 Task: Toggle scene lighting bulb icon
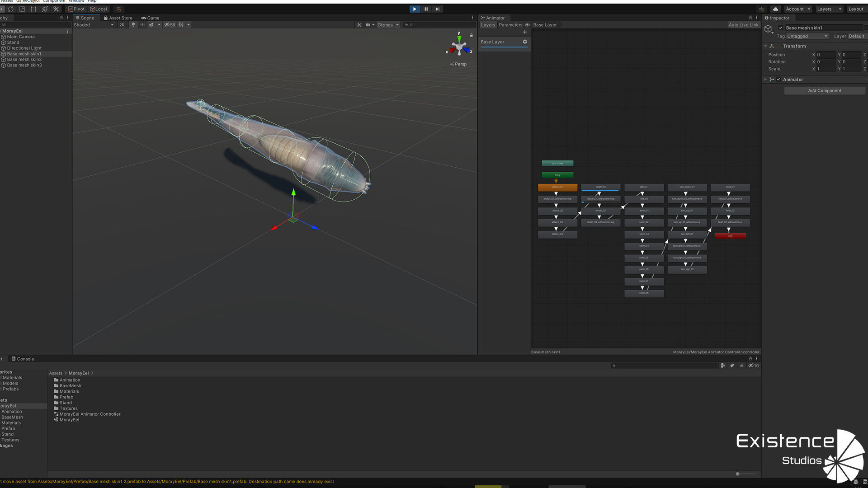(x=133, y=25)
